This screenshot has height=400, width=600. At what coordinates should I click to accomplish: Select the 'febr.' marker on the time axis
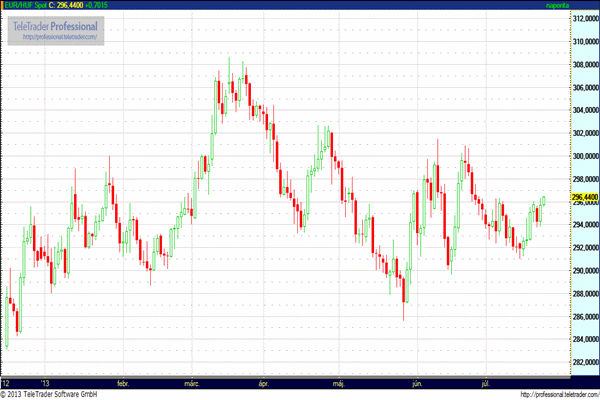coord(124,382)
